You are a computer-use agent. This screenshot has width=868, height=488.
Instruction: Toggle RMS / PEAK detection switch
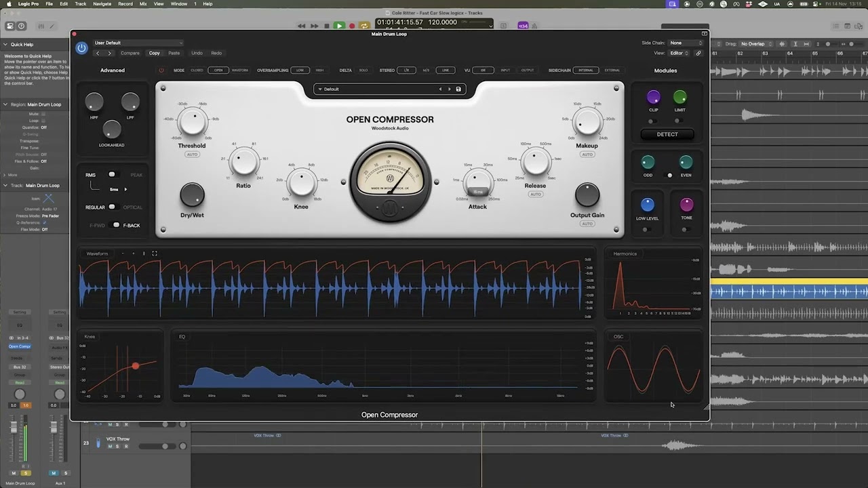point(113,175)
